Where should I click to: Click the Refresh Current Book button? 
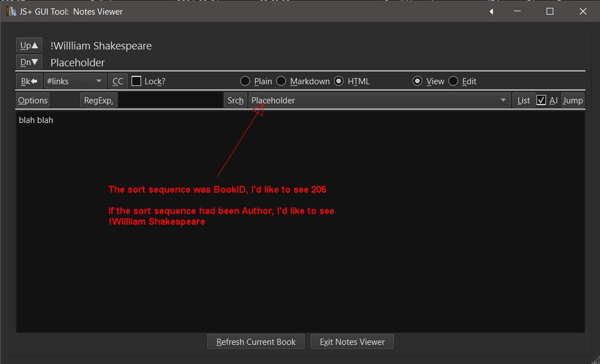[x=256, y=342]
